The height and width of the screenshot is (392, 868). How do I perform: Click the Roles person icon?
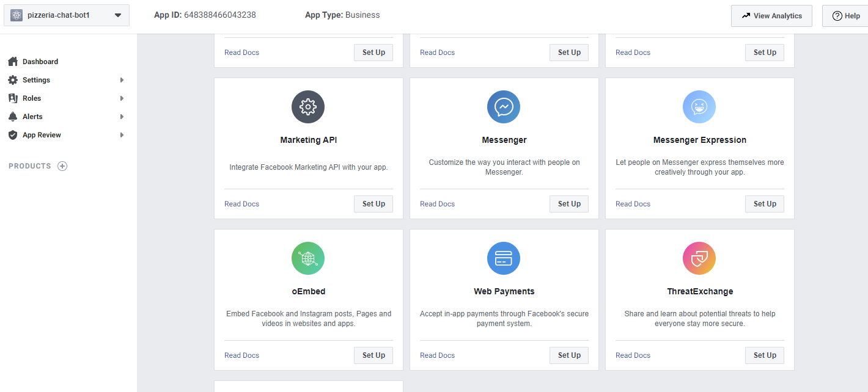(x=13, y=98)
